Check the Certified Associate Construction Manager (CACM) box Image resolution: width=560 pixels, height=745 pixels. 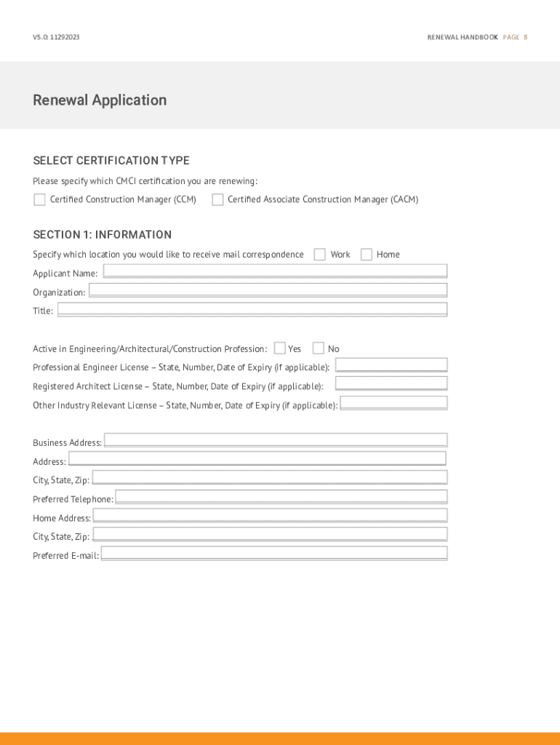(x=217, y=199)
